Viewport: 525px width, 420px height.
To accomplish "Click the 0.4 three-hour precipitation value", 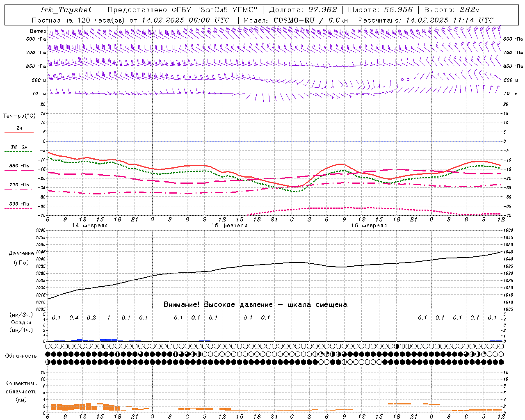I will (x=74, y=317).
